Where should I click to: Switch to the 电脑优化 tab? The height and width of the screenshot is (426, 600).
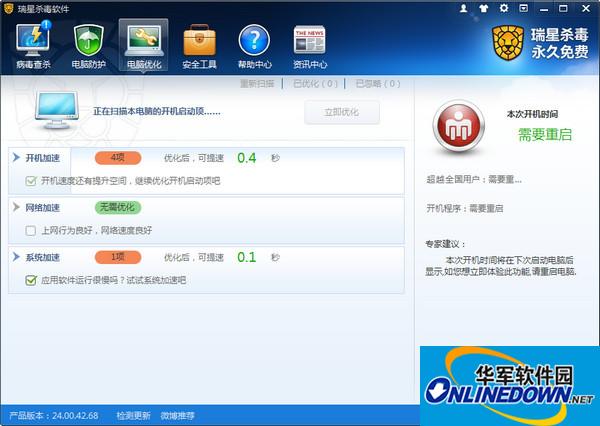click(x=144, y=45)
